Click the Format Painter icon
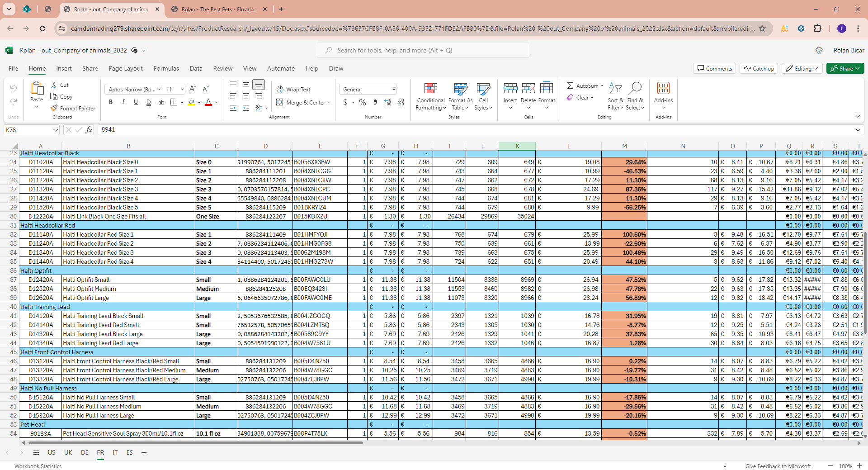Screen dimensions: 868x470 54,108
